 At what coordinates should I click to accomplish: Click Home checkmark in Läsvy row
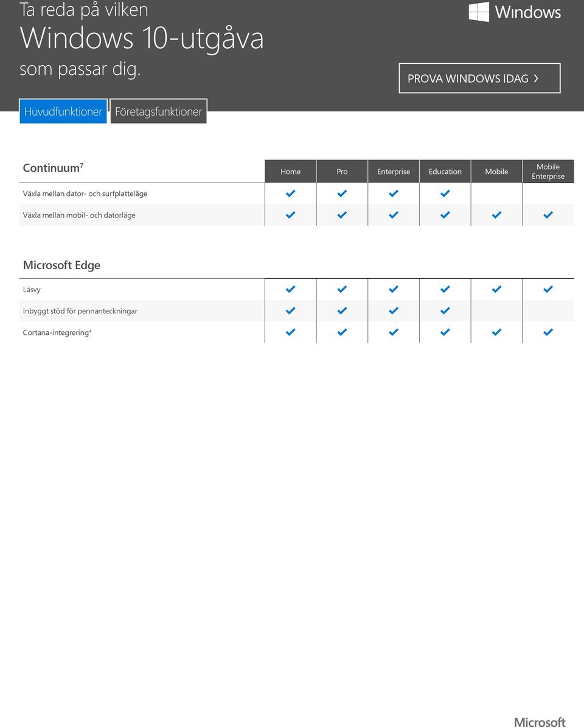pos(290,289)
